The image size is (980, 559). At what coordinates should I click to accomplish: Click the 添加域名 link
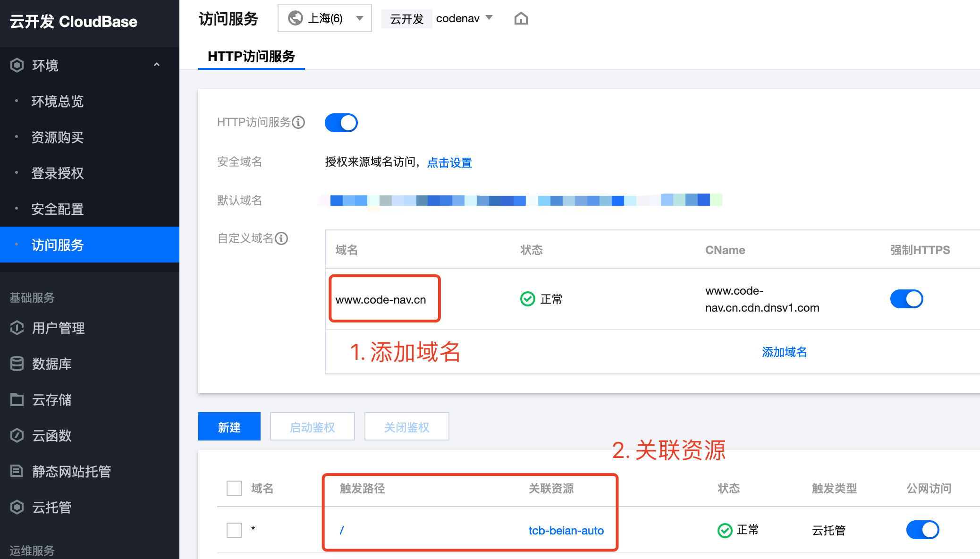[784, 352]
